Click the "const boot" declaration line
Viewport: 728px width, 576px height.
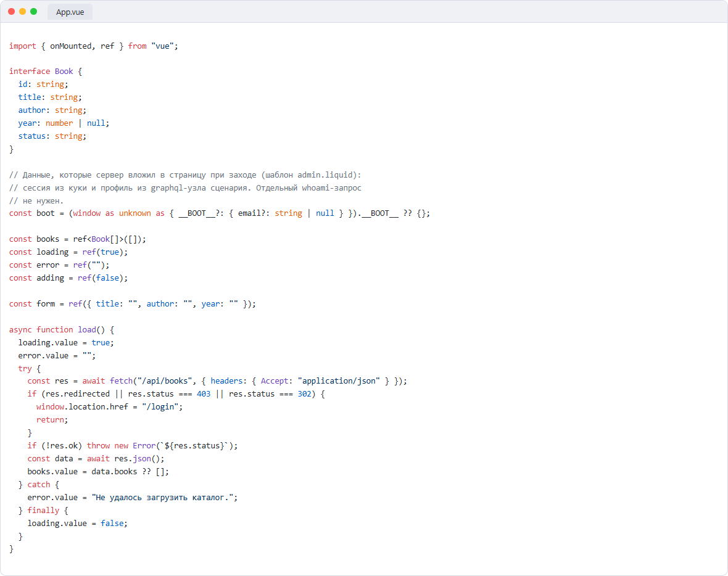220,213
